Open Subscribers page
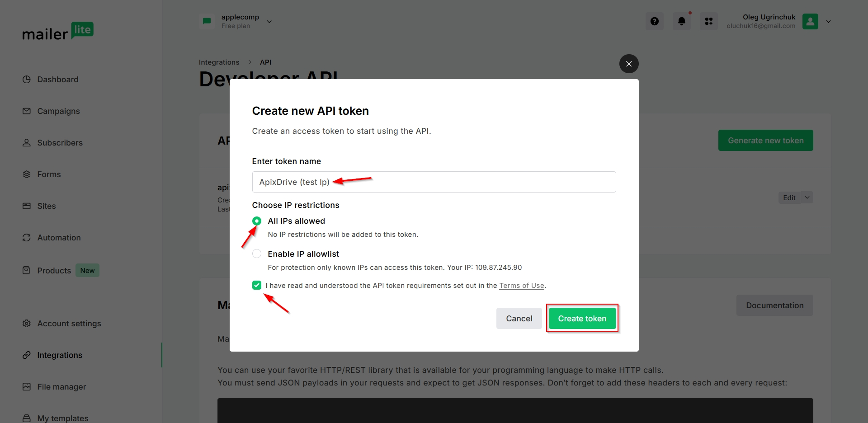 60,143
